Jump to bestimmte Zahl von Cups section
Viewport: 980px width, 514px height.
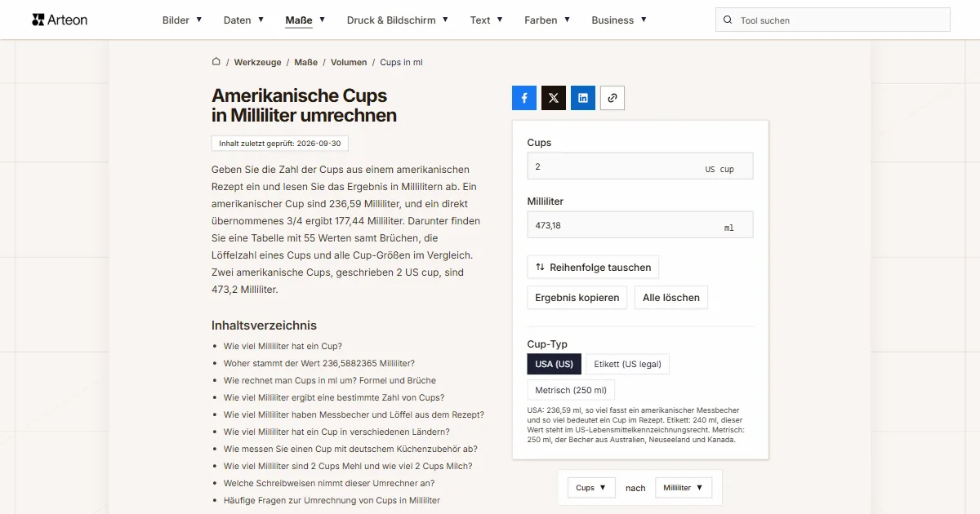pos(334,397)
